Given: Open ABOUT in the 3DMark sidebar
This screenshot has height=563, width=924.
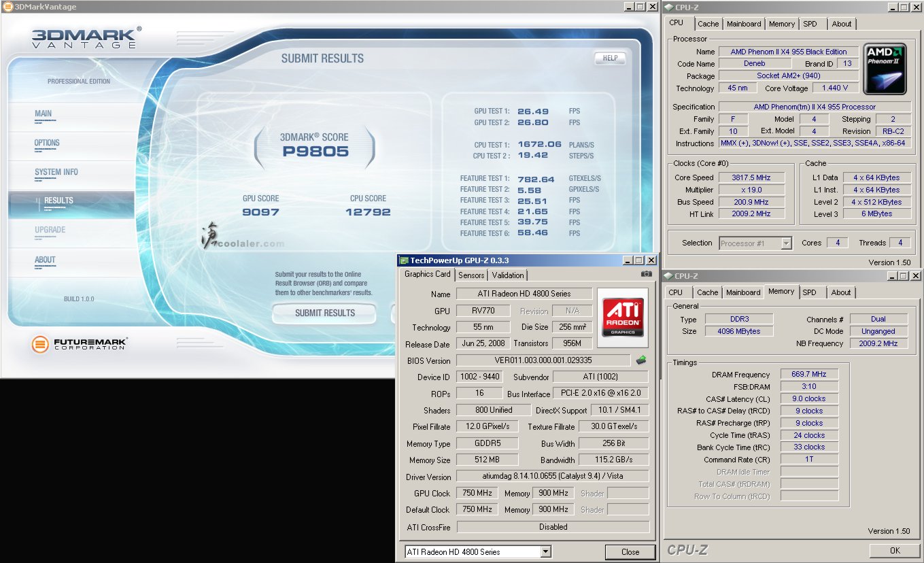Looking at the screenshot, I should [45, 260].
